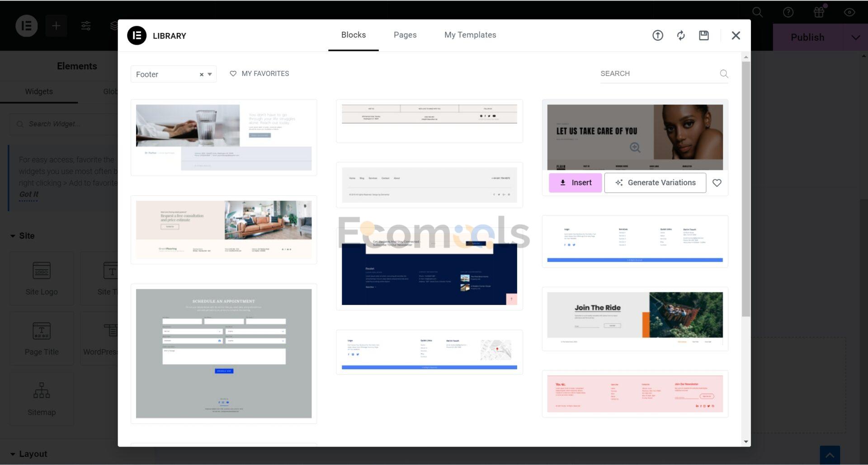Select the footer template with map
Viewport: 868px width, 465px height.
pos(429,352)
